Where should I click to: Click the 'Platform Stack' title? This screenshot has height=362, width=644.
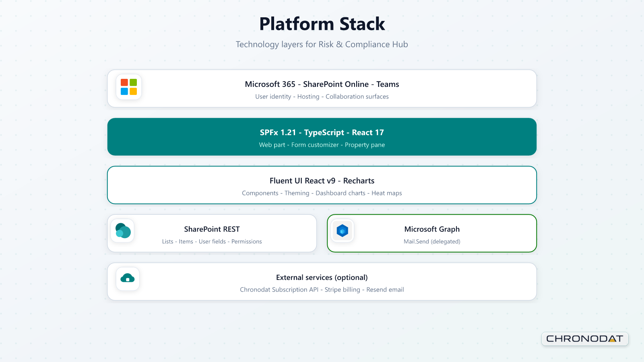[x=322, y=24]
